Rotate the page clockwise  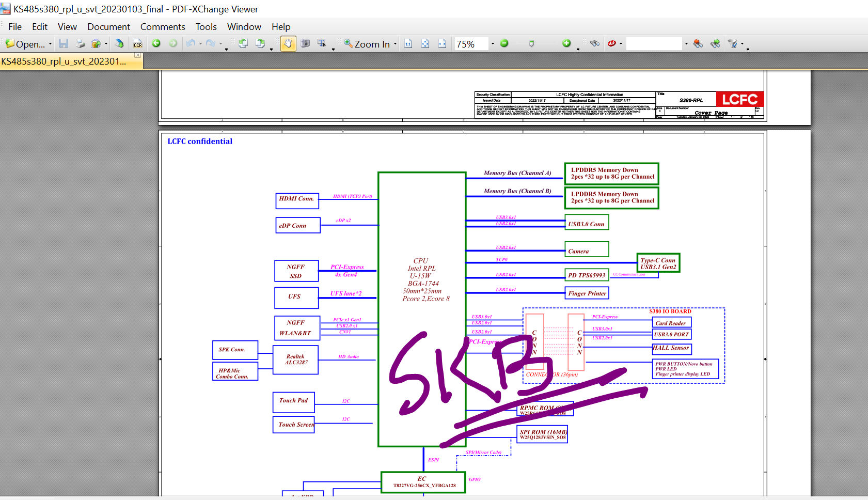(x=260, y=44)
